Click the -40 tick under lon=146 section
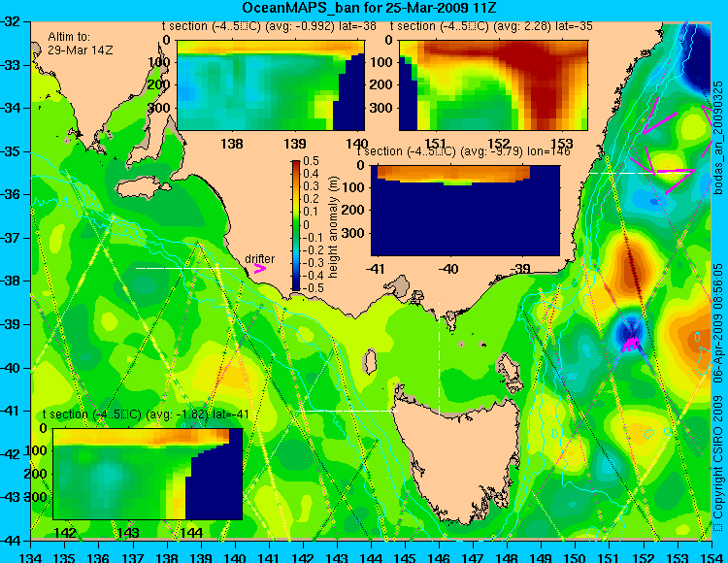 (x=448, y=268)
